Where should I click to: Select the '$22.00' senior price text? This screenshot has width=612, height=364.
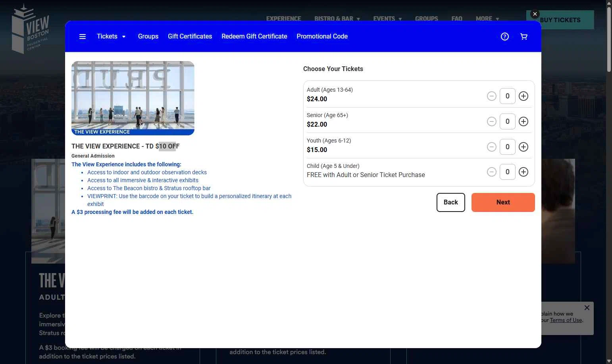click(317, 125)
